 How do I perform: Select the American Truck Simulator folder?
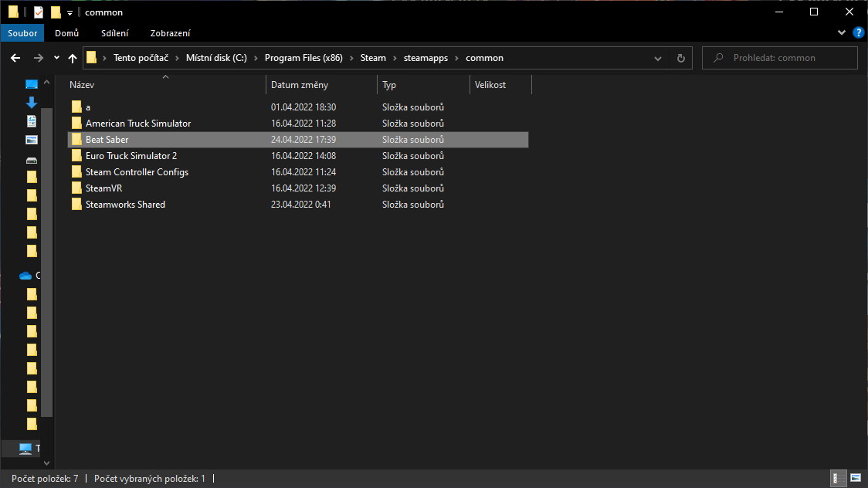pyautogui.click(x=298, y=124)
